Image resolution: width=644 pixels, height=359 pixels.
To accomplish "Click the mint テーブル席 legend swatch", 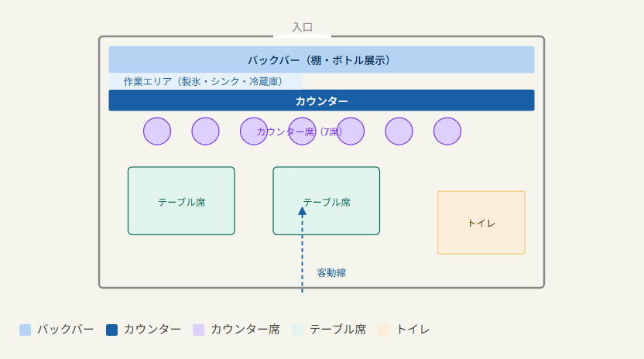I will click(x=297, y=330).
